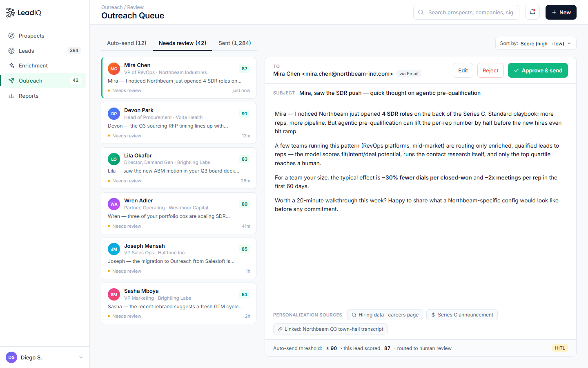Open Reports bar-chart icon in sidebar

(x=11, y=96)
